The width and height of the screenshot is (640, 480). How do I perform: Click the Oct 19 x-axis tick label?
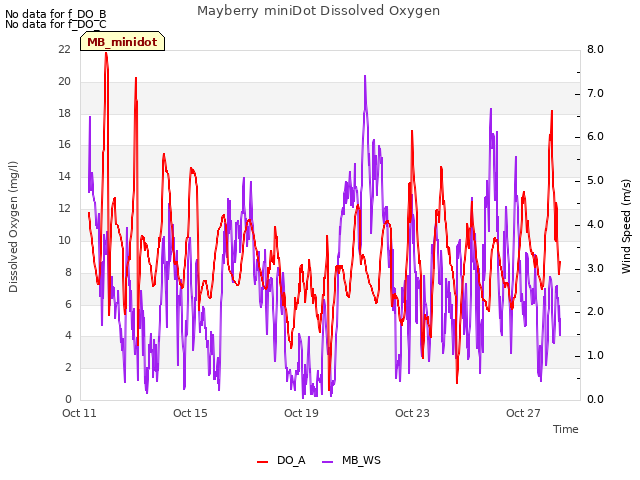click(301, 413)
